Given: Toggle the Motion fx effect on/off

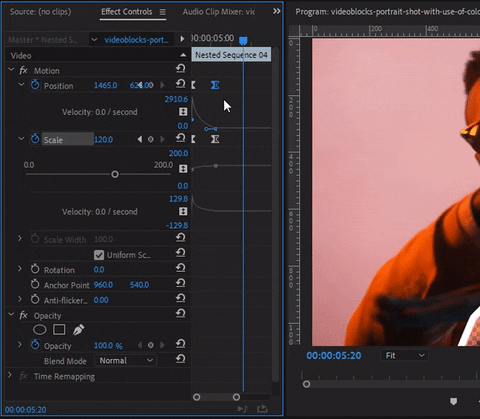Looking at the screenshot, I should tap(23, 70).
